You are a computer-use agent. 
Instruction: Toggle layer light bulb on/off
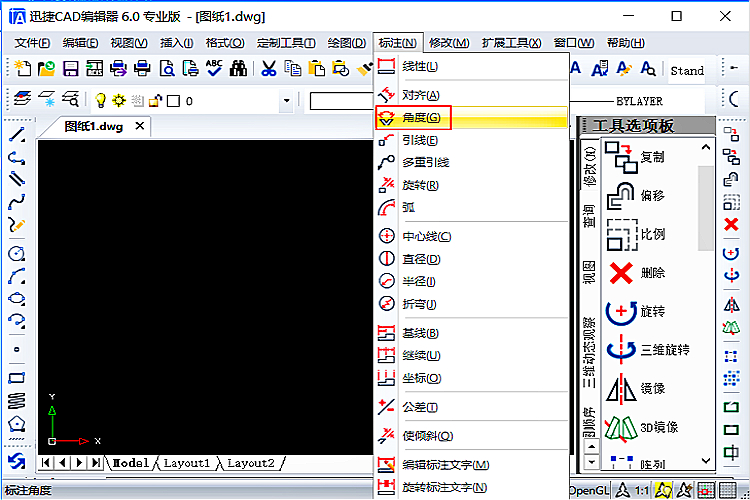[x=100, y=100]
